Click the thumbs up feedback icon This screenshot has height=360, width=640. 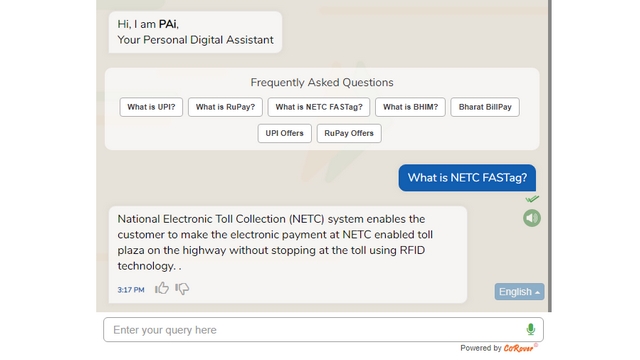(x=162, y=288)
